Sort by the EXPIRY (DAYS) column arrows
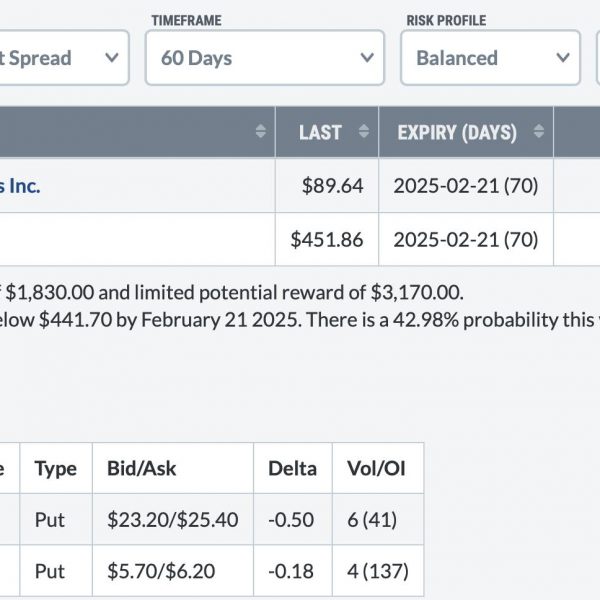This screenshot has width=600, height=600. [538, 132]
